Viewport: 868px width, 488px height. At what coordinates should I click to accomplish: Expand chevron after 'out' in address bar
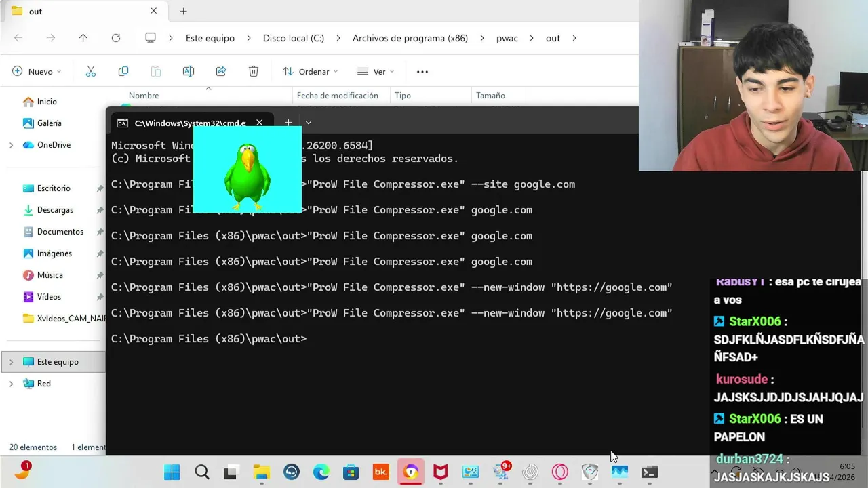click(574, 38)
